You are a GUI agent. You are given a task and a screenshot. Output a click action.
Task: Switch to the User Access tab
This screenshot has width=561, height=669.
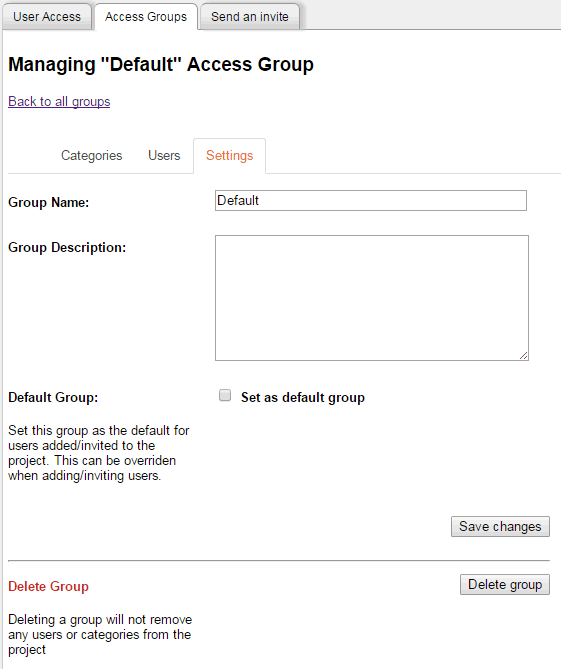tap(47, 17)
